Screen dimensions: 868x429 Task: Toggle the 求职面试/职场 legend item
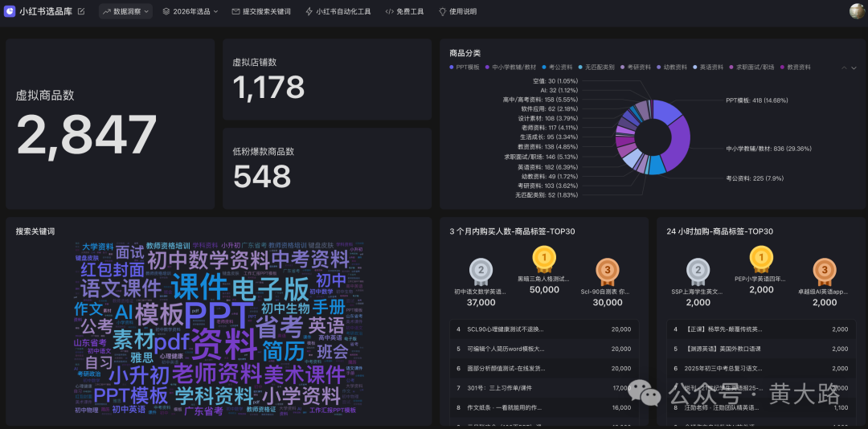(x=751, y=67)
